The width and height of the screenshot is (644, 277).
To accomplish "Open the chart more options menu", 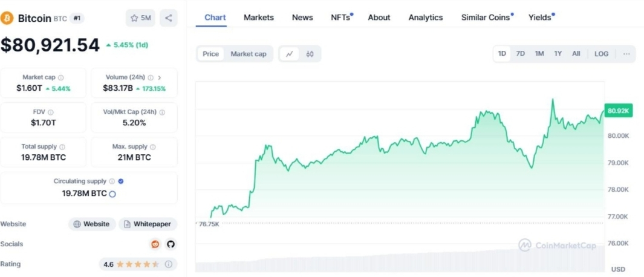I will (x=626, y=54).
